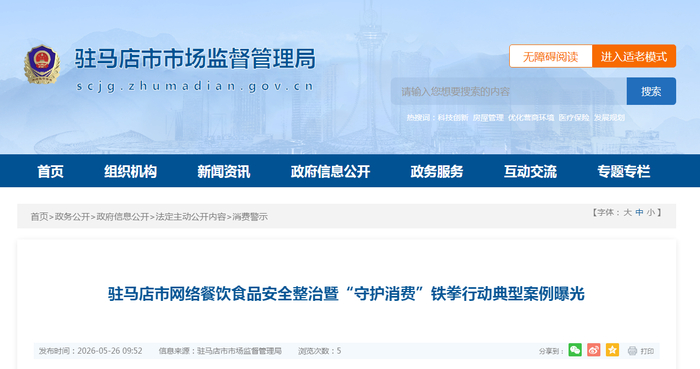Go to 首页 in breadcrumb
The height and width of the screenshot is (369, 700).
39,217
